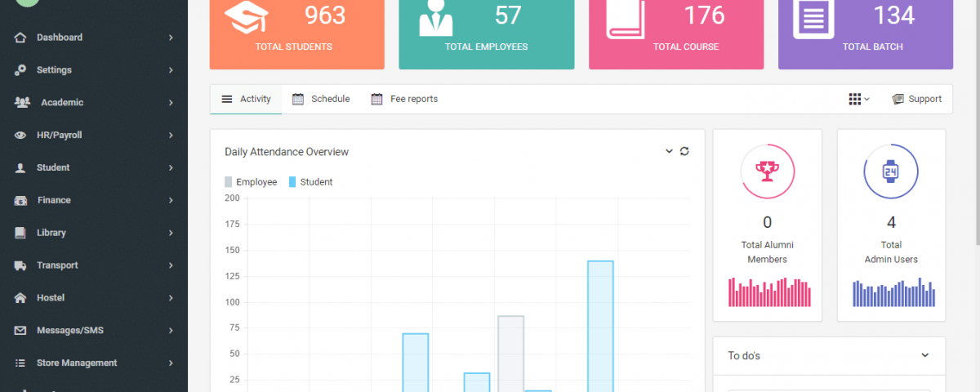The height and width of the screenshot is (392, 980).
Task: Open the Support link
Action: tap(916, 99)
